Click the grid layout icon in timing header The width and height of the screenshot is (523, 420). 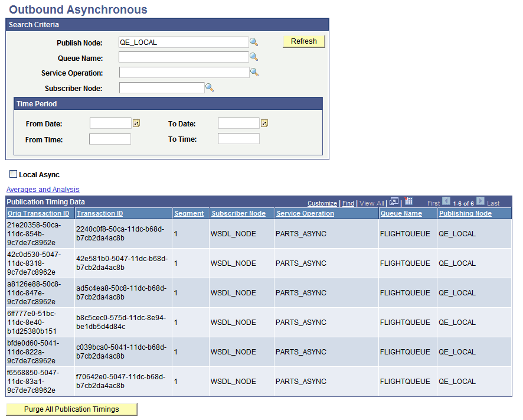tap(408, 202)
